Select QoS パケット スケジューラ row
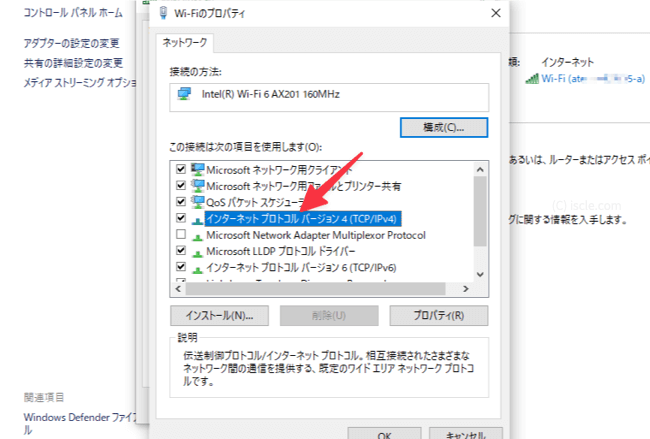This screenshot has height=439, width=650. (x=256, y=203)
